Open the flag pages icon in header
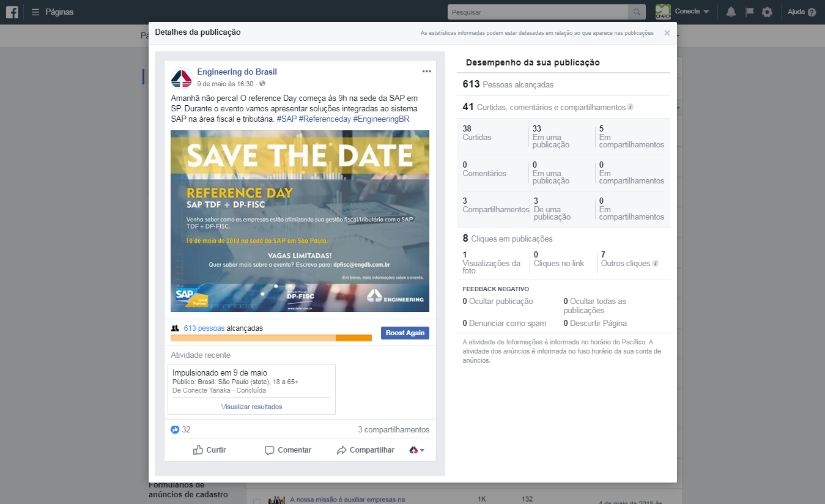Screen dimensions: 825x504 point(749,12)
